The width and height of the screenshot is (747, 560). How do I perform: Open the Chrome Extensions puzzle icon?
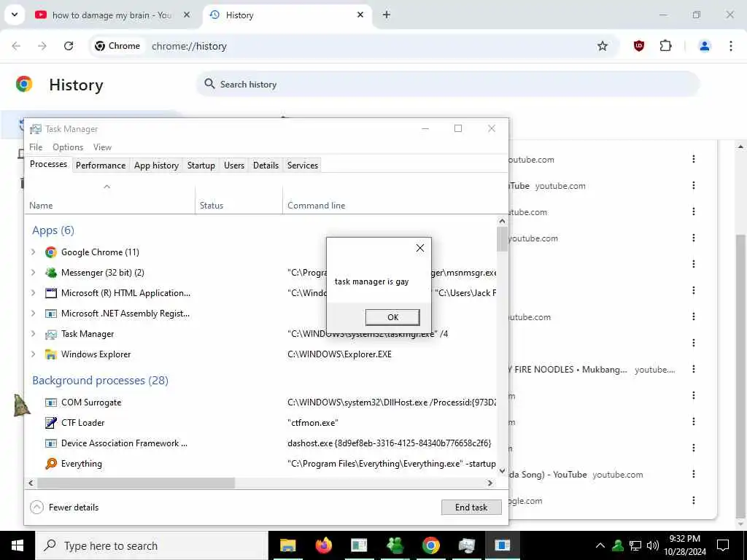tap(665, 46)
